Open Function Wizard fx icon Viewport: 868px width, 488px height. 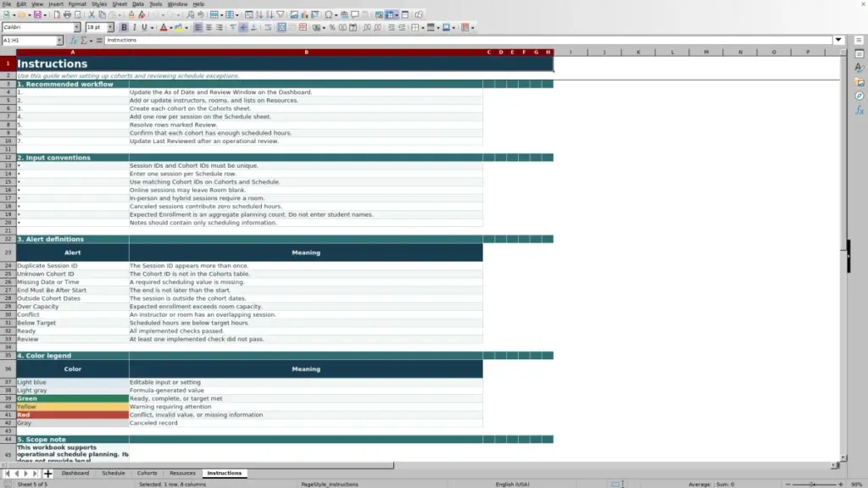click(x=73, y=40)
